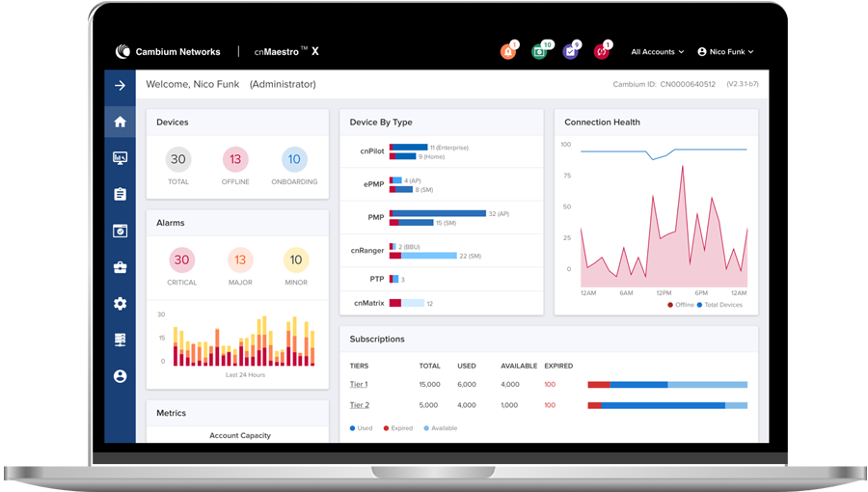868x492 pixels.
Task: Toggle the Offline legend in Connection Health
Action: coord(681,305)
